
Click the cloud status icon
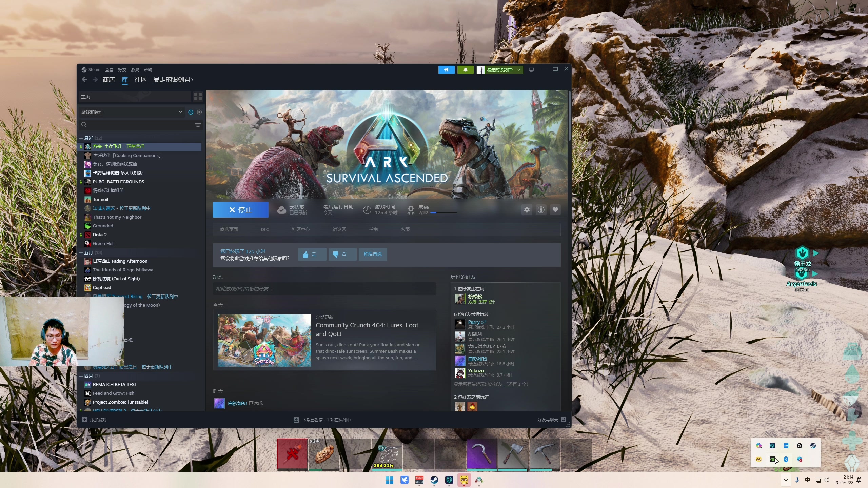coord(281,210)
